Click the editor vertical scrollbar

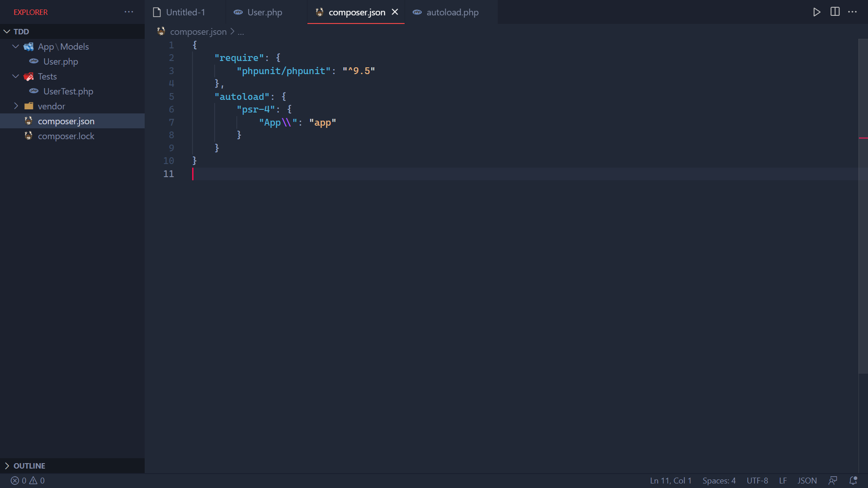[x=863, y=206]
